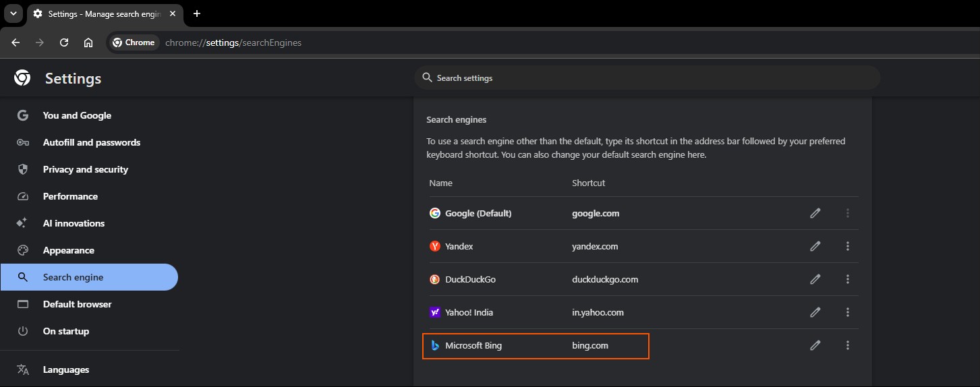Click the duckduckgo.com shortcut text
The image size is (980, 387).
pyautogui.click(x=605, y=279)
